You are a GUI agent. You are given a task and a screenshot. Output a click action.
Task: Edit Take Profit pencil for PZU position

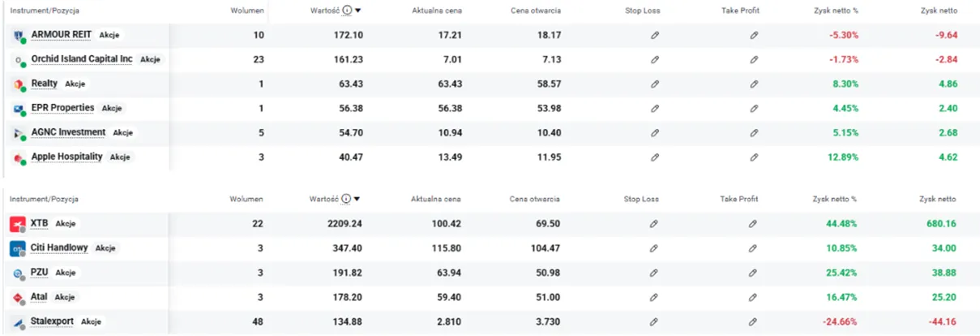click(x=753, y=273)
